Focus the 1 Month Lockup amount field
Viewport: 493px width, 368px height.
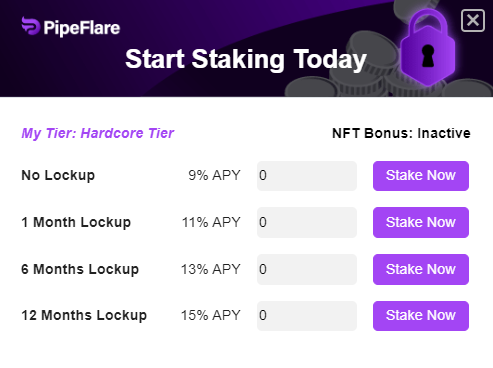pos(307,222)
